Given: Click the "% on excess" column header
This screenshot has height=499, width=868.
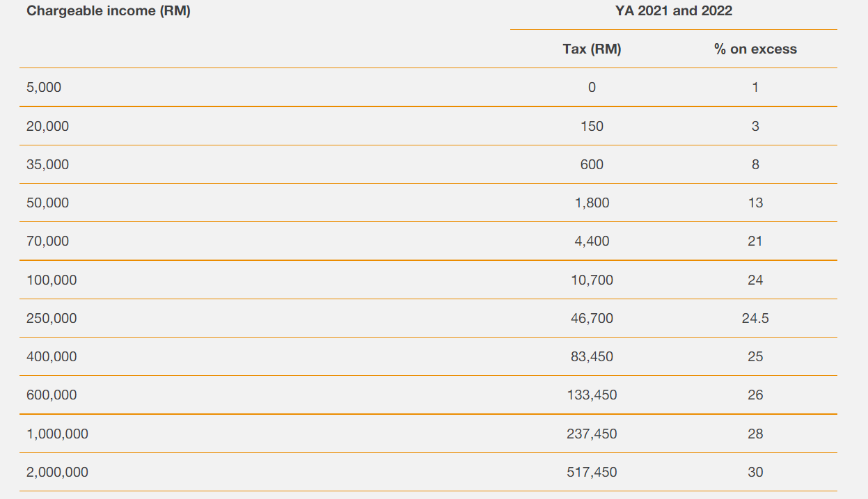Looking at the screenshot, I should coord(755,49).
